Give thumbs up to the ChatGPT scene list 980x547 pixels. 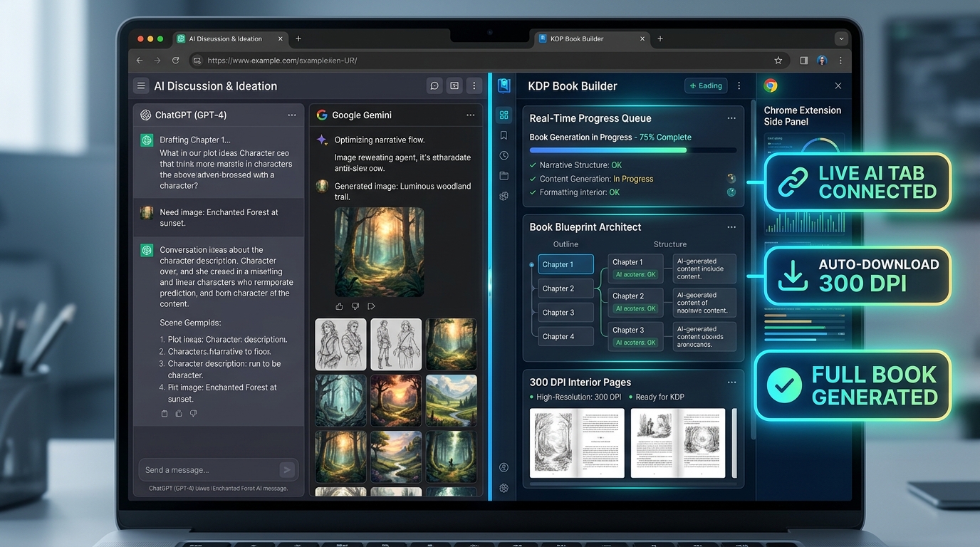point(179,413)
